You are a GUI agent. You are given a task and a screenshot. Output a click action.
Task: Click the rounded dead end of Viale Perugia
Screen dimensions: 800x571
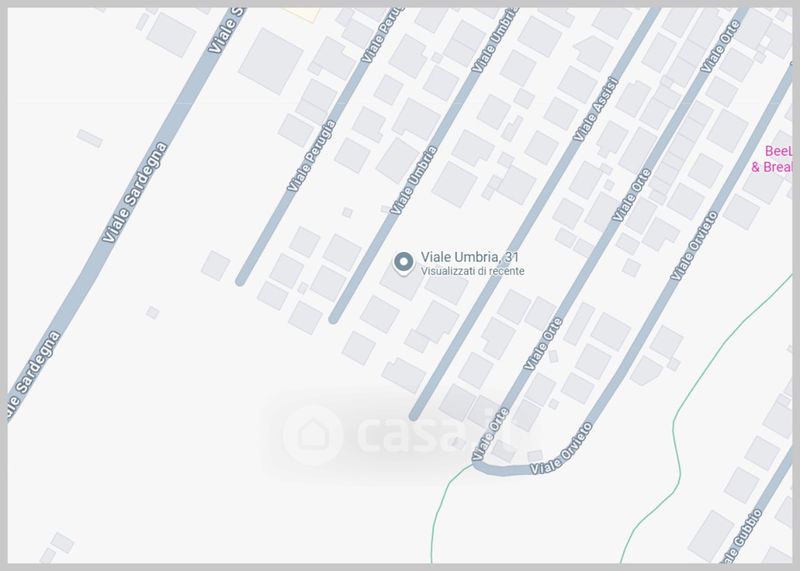tap(240, 281)
